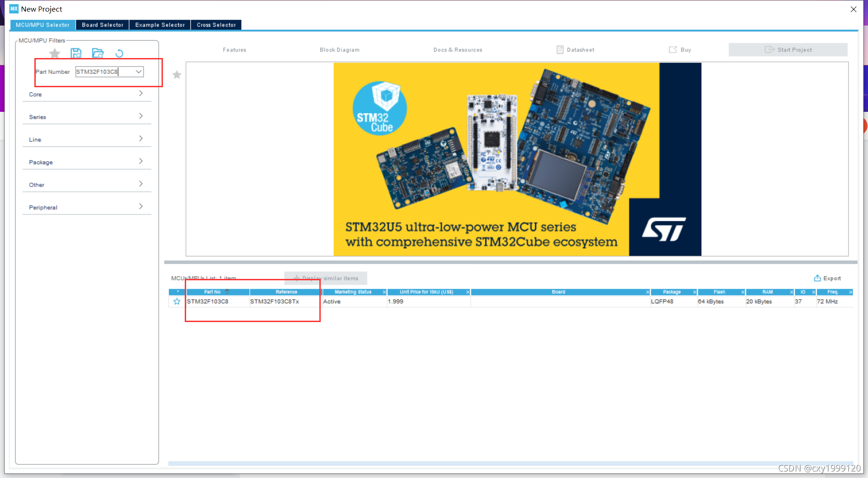Sort by RAM column header
The height and width of the screenshot is (478, 868).
pos(767,292)
